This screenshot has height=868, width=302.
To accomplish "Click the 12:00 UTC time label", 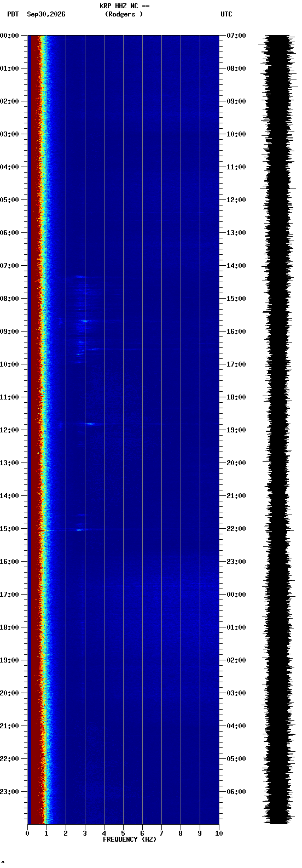I will [x=236, y=200].
